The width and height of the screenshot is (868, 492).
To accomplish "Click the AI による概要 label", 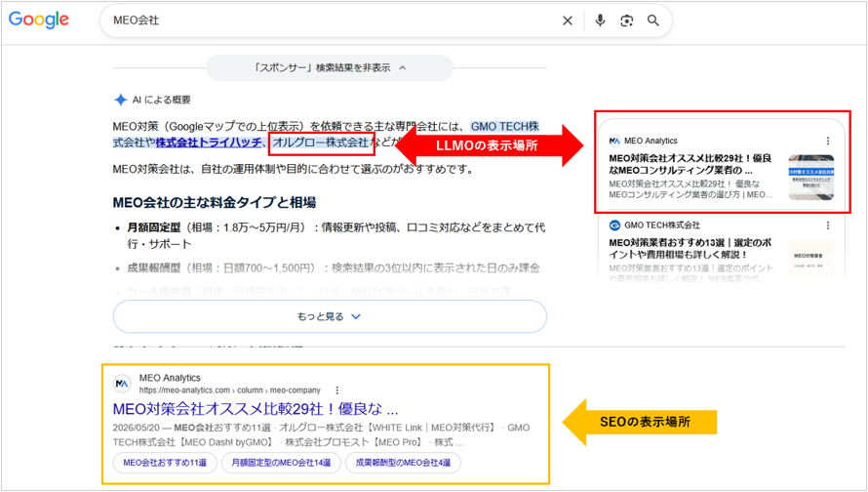I will click(161, 100).
